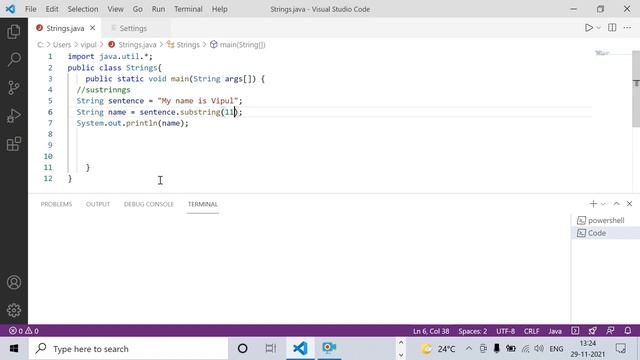The image size is (640, 360).
Task: Change indentation via Spaces: 2
Action: (473, 331)
